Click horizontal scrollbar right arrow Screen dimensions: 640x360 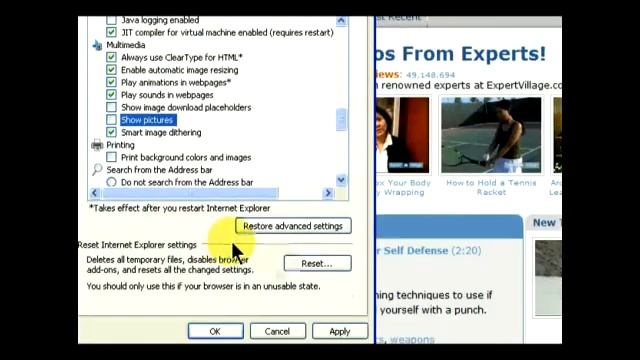[328, 193]
